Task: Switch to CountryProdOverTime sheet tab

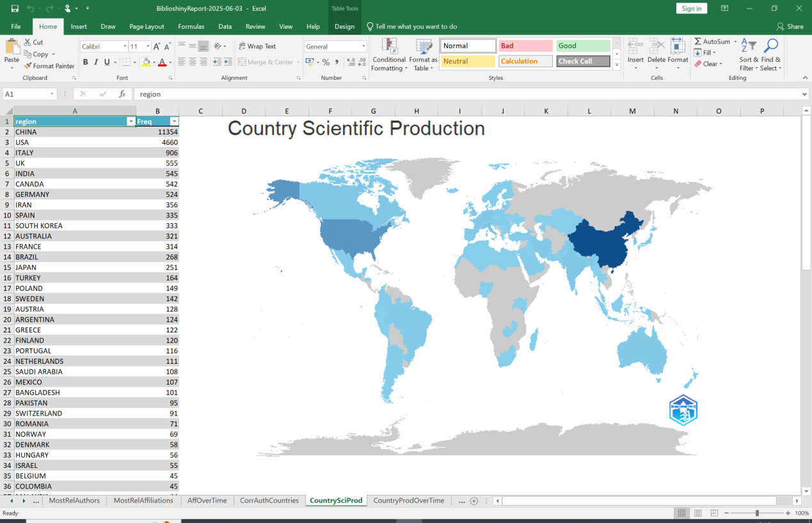Action: point(408,501)
